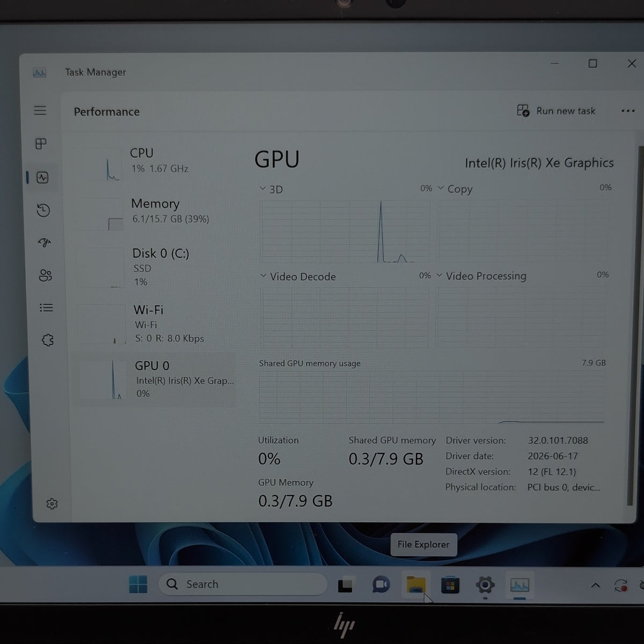This screenshot has width=644, height=644.
Task: Open Microsoft Store from the taskbar
Action: tap(450, 585)
